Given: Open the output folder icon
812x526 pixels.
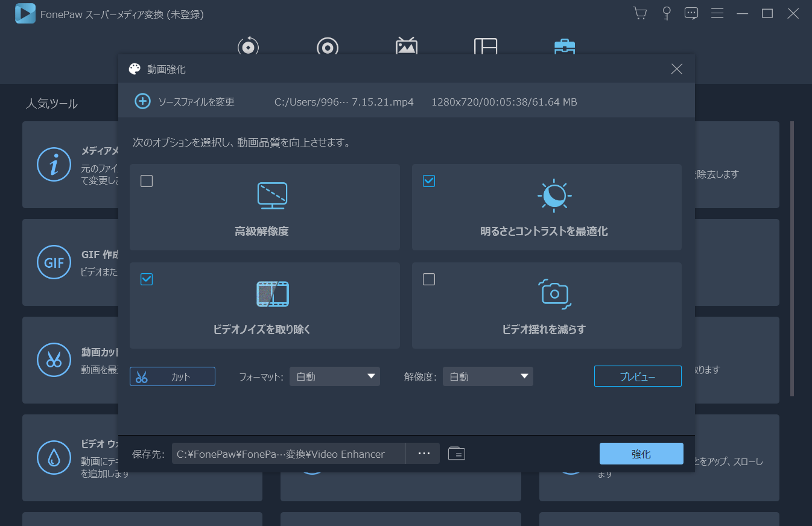Looking at the screenshot, I should 457,454.
